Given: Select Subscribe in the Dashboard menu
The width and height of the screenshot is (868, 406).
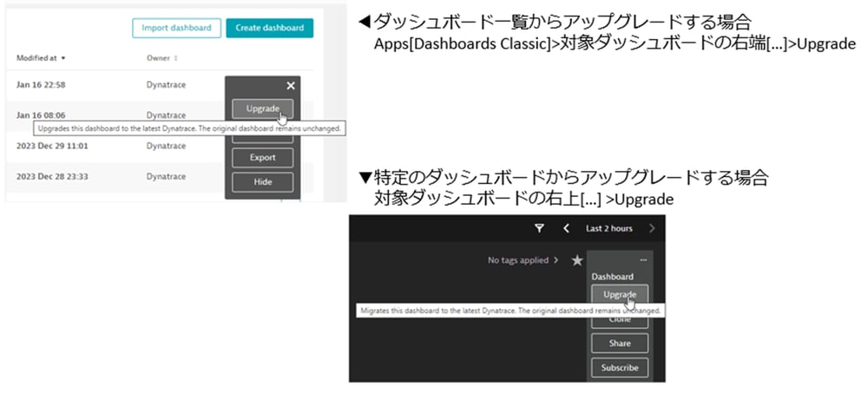Looking at the screenshot, I should pyautogui.click(x=620, y=368).
